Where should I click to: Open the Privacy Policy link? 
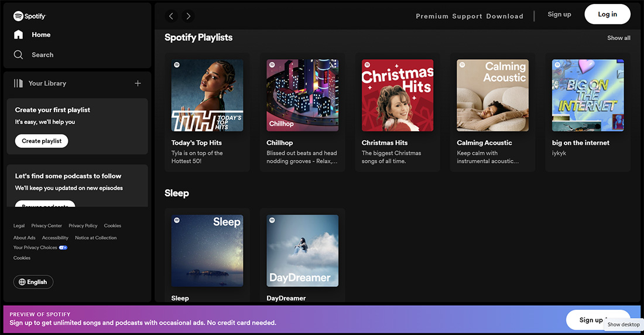(x=83, y=225)
